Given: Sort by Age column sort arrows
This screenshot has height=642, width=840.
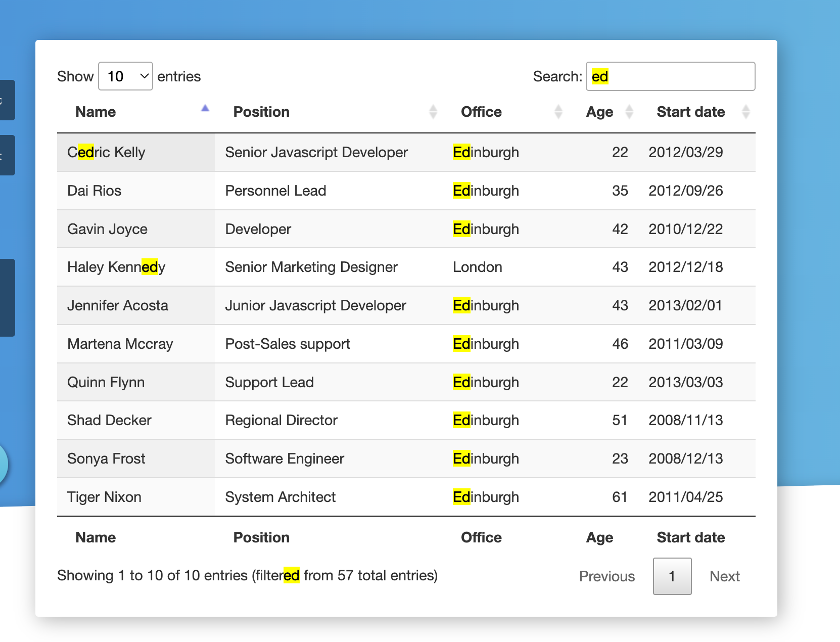Looking at the screenshot, I should pyautogui.click(x=629, y=112).
